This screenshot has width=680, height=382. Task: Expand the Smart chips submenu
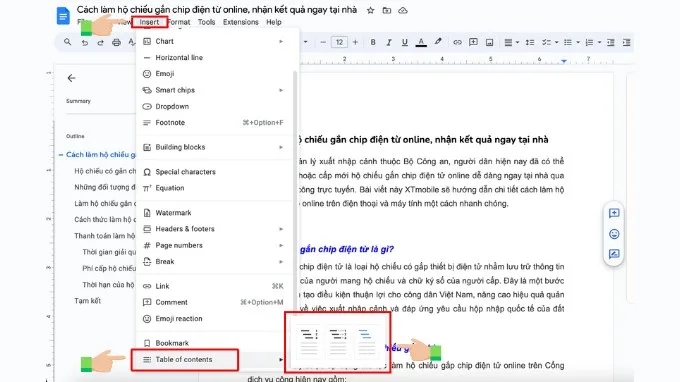pos(215,90)
